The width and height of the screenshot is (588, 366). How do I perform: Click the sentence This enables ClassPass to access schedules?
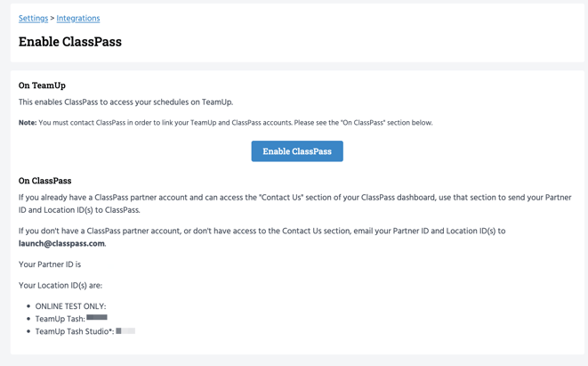[125, 102]
